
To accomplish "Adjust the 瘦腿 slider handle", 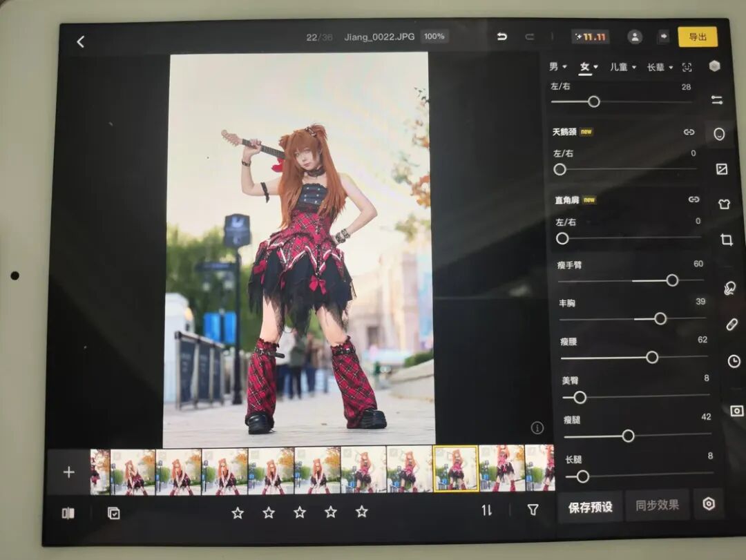I will tap(628, 435).
